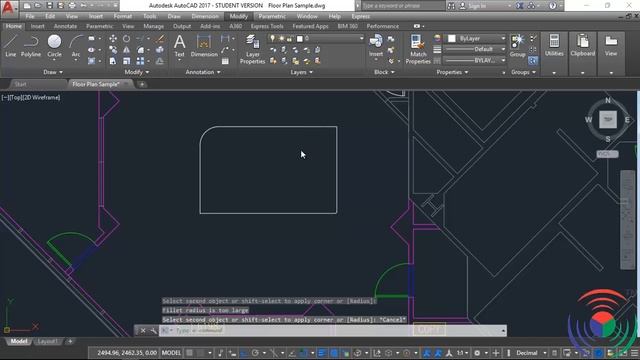Image resolution: width=640 pixels, height=360 pixels.
Task: Expand the Draw panel
Action: point(53,72)
